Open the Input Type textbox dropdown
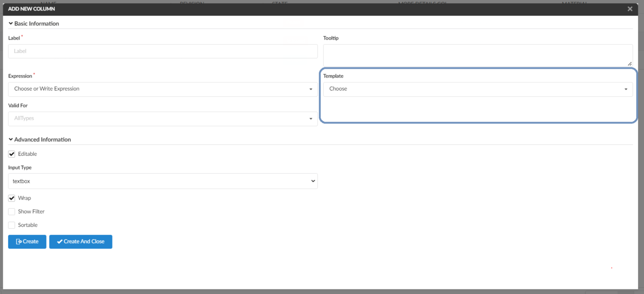 [159, 181]
